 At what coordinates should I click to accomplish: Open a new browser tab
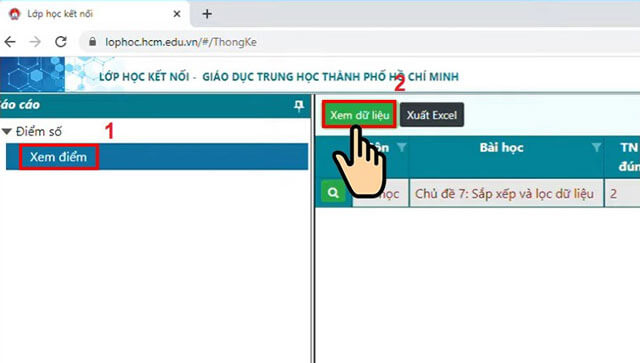click(207, 14)
